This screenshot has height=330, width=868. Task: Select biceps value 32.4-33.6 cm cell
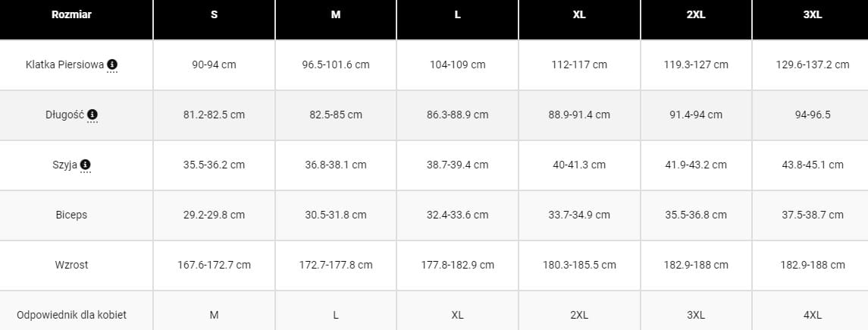(x=457, y=215)
